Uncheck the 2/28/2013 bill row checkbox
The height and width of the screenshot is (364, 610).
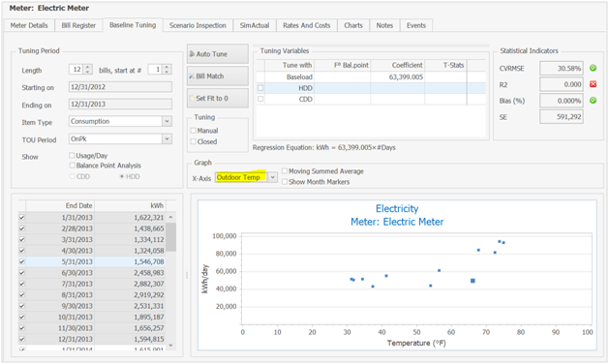click(21, 228)
